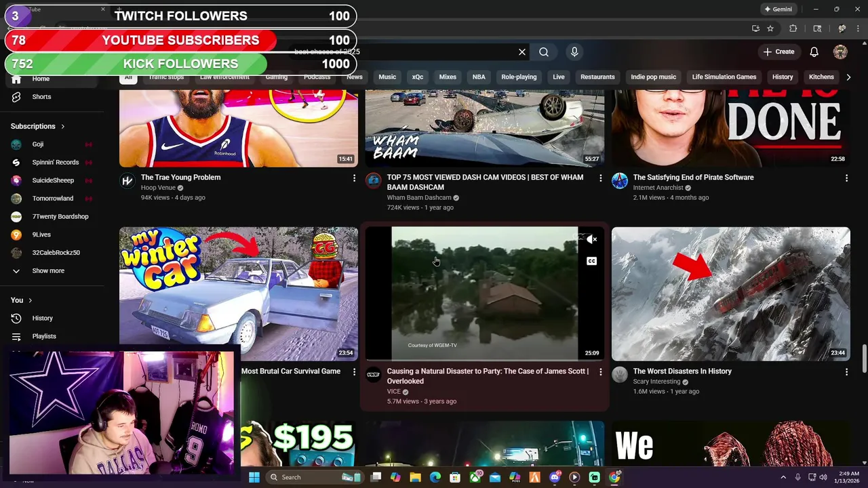This screenshot has height=488, width=868.
Task: Open more options for James Scott VICE video
Action: click(x=600, y=372)
